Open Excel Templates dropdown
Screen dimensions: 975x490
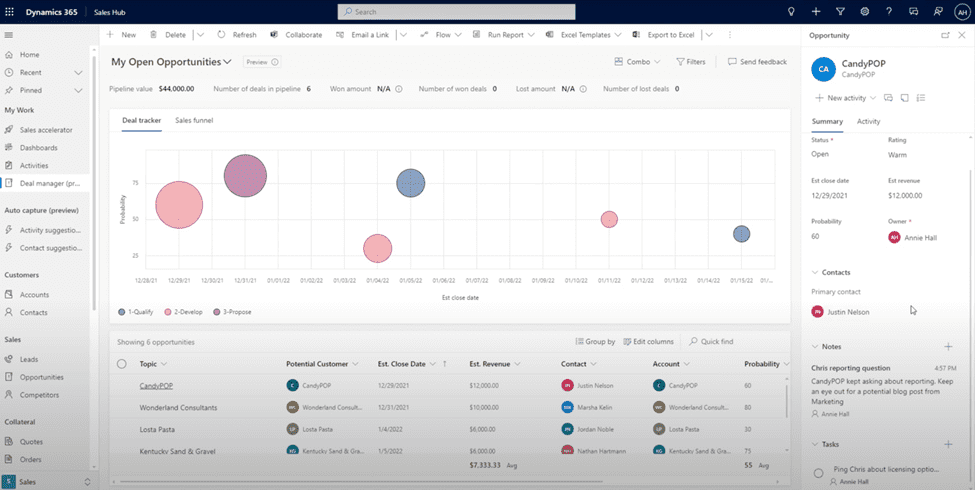[616, 35]
